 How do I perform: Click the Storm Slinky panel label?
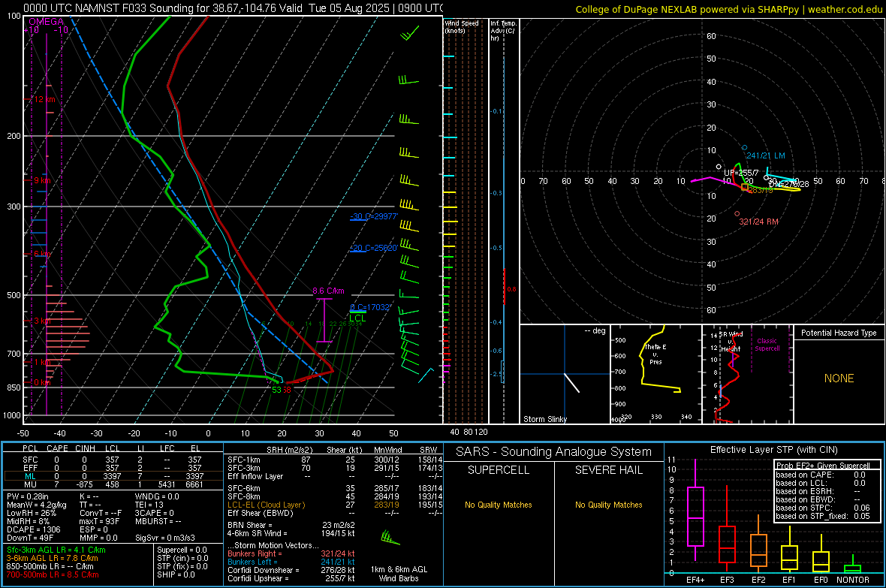[x=545, y=419]
